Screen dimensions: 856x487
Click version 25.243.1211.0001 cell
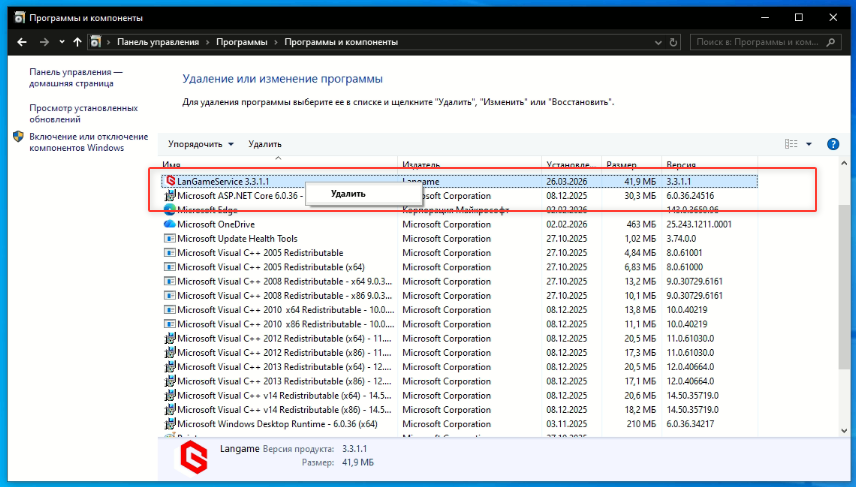point(699,224)
